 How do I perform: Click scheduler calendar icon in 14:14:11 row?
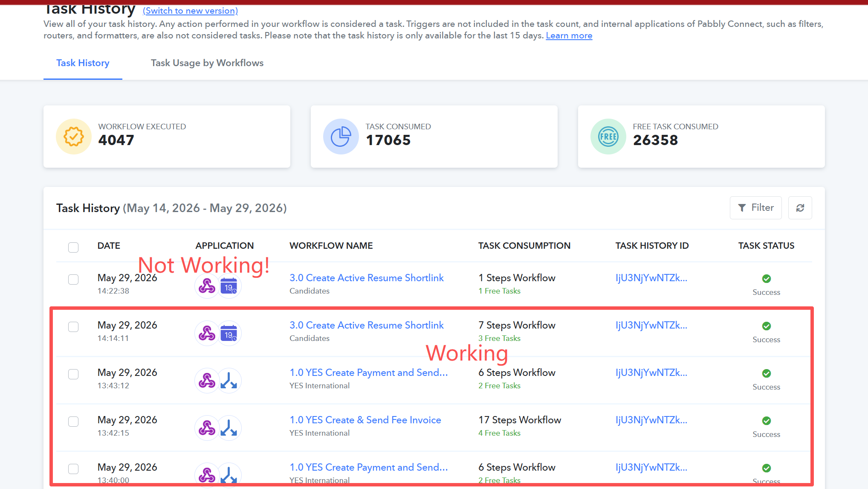[229, 333]
